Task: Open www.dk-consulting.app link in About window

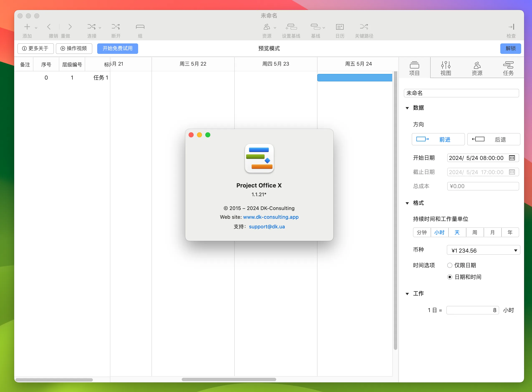Action: click(x=271, y=217)
